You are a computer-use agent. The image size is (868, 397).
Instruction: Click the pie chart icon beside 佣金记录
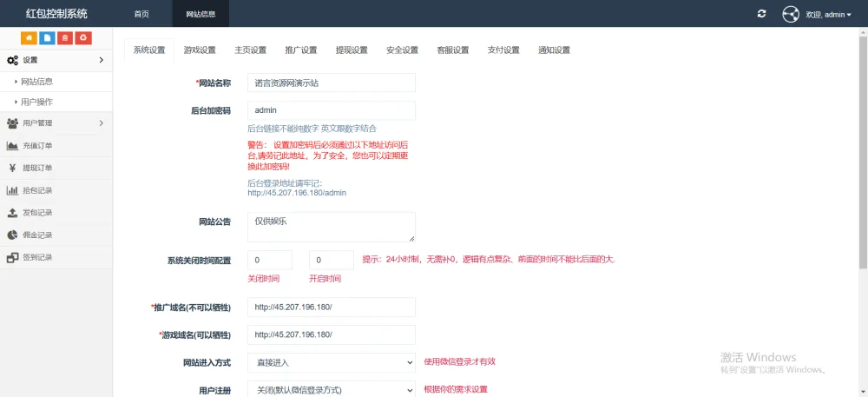(x=12, y=235)
